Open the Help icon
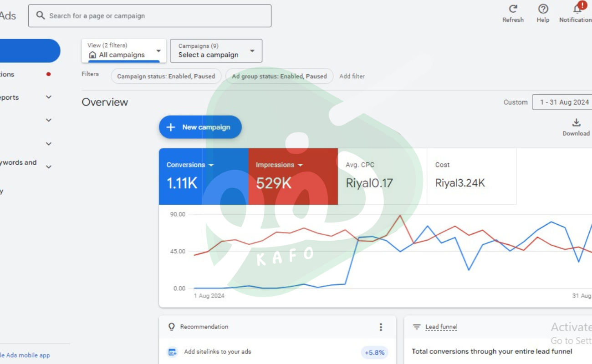The image size is (592, 364). (543, 9)
